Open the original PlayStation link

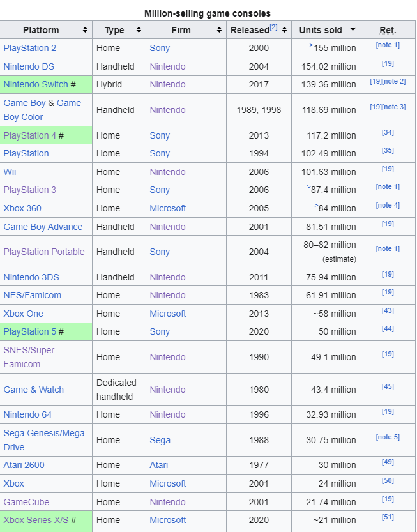click(26, 153)
